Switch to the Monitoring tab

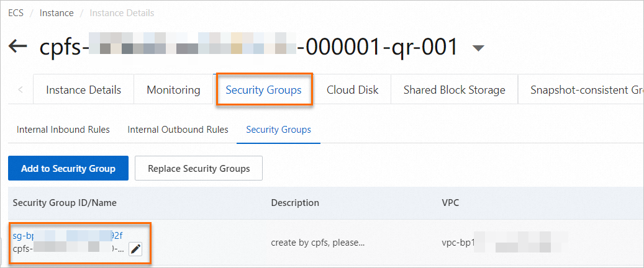coord(173,90)
